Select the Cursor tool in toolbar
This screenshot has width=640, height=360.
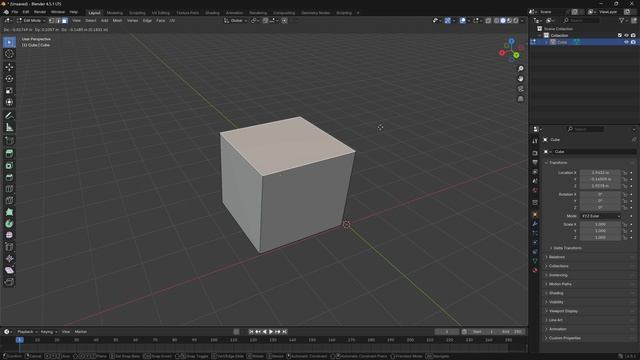click(x=9, y=54)
